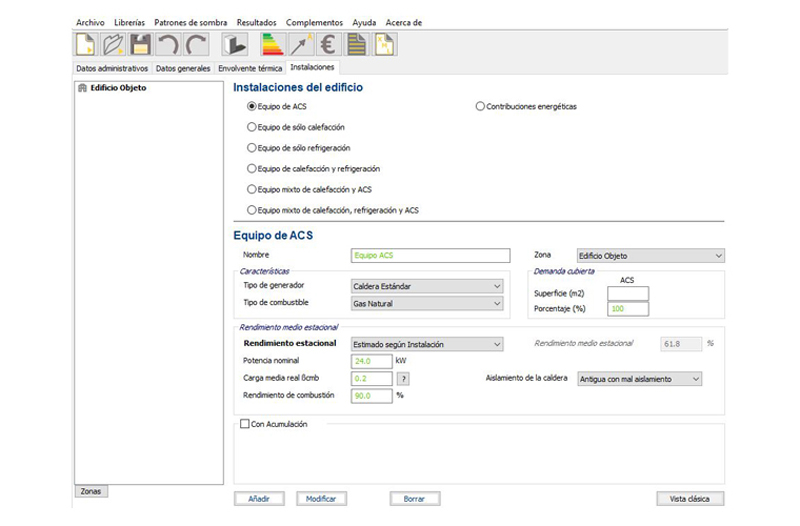This screenshot has width=800, height=526.
Task: Select the Edificio Objeto tree item
Action: tap(118, 88)
